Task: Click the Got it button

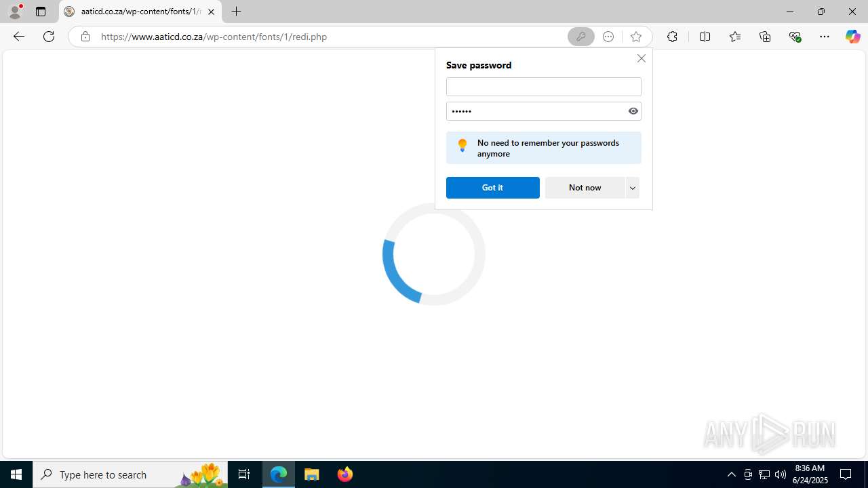Action: [x=492, y=188]
